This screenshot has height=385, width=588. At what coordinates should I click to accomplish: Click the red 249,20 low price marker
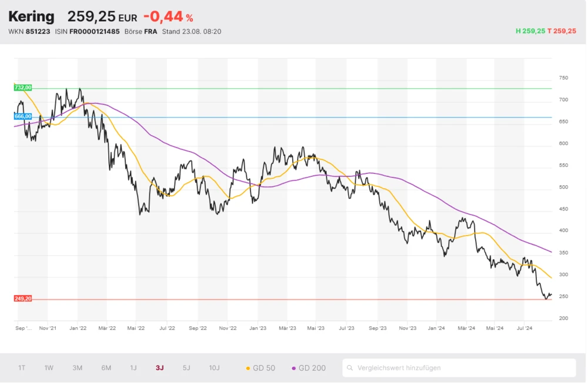(x=22, y=299)
